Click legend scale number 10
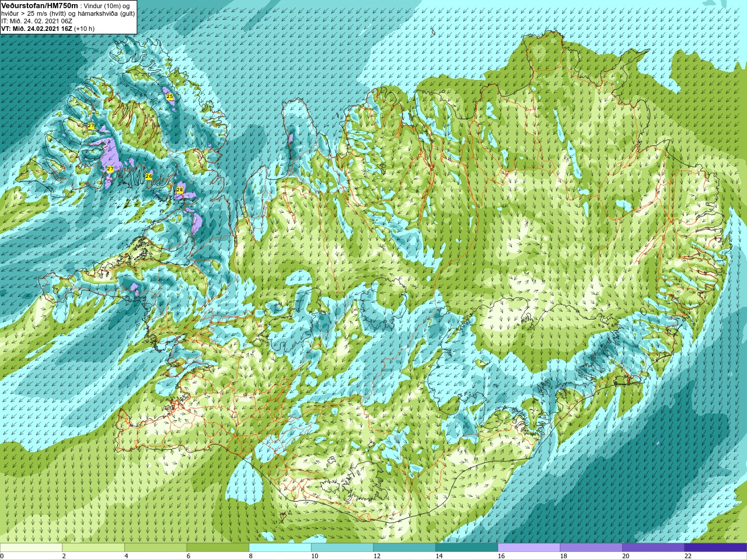This screenshot has height=560, width=747. [x=315, y=556]
